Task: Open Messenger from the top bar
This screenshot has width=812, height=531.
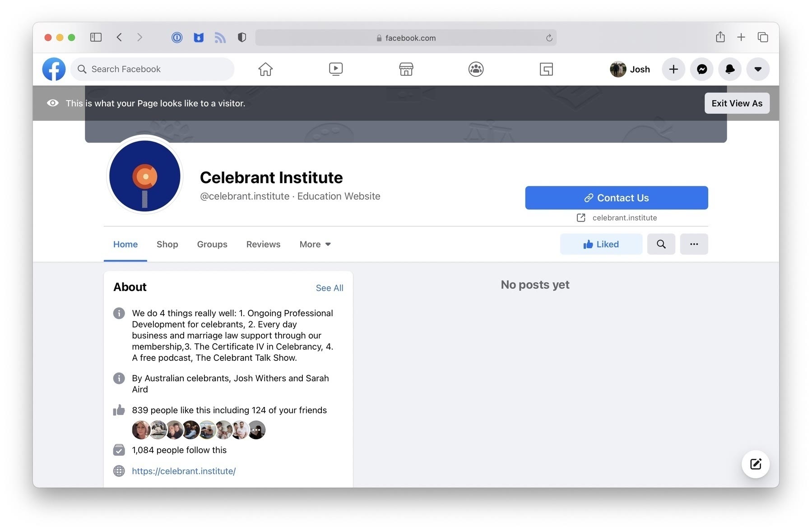Action: 701,69
